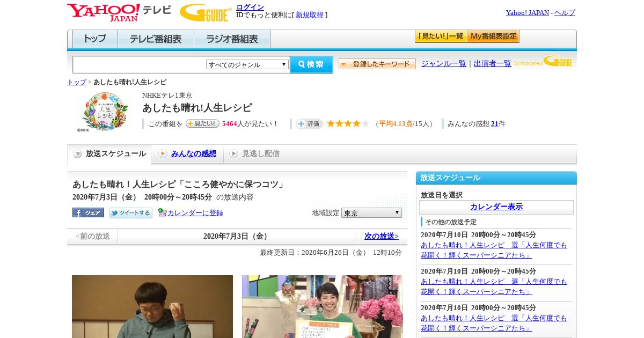Click the NHKEテレ1東京 channel text
This screenshot has height=338, width=644.
[x=167, y=95]
